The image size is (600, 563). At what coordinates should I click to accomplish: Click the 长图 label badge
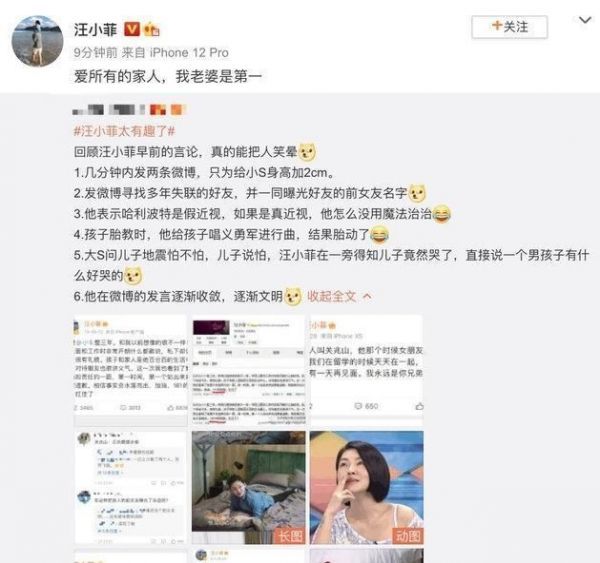coord(290,536)
